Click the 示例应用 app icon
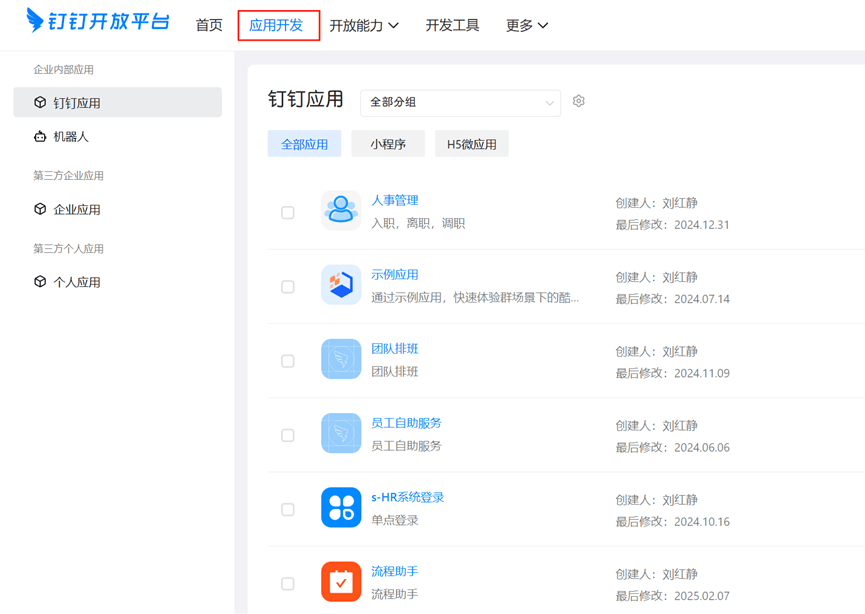865x614 pixels. (x=341, y=285)
